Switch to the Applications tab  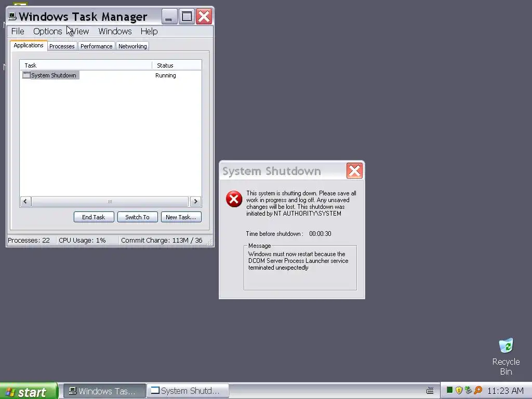tap(29, 46)
